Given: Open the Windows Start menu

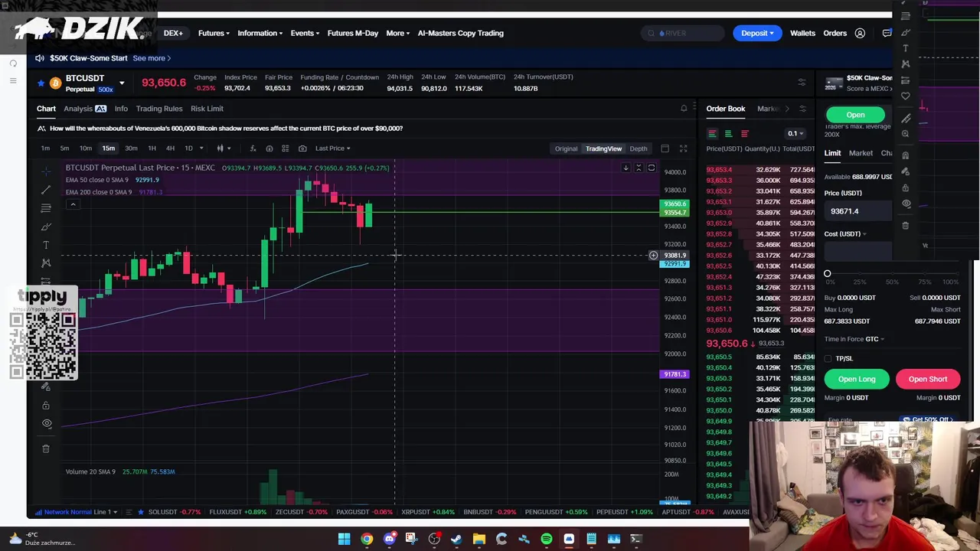Looking at the screenshot, I should click(345, 539).
